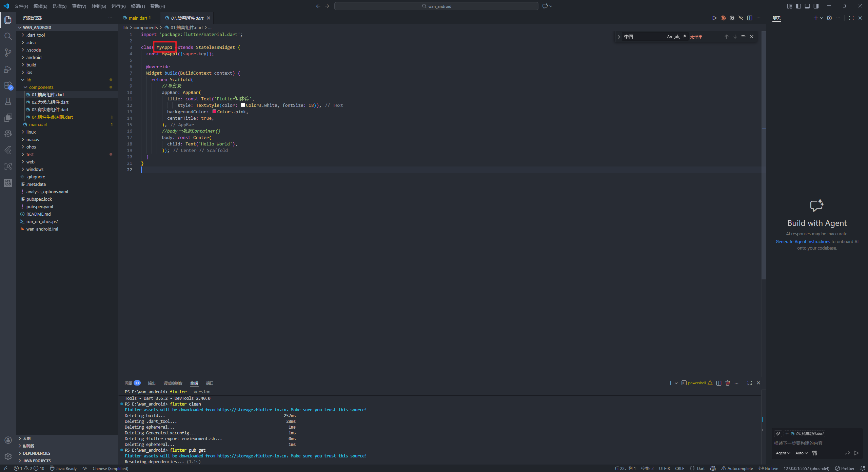Open the 终端(T) menu
The image size is (868, 472).
pyautogui.click(x=138, y=6)
